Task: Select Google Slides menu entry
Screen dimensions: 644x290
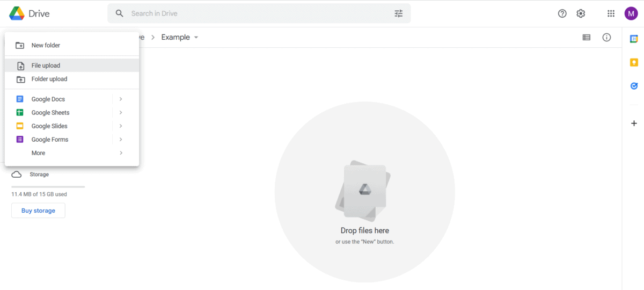Action: point(72,126)
